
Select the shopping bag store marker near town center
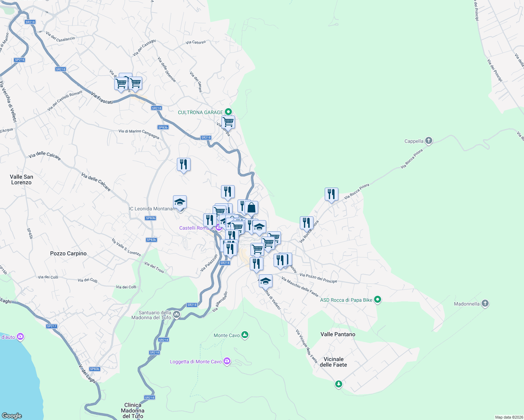click(251, 206)
